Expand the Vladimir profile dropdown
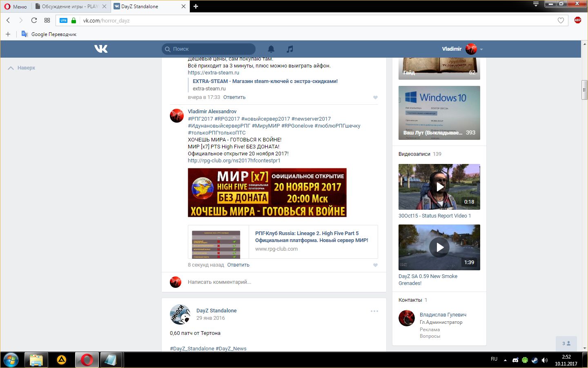 463,49
